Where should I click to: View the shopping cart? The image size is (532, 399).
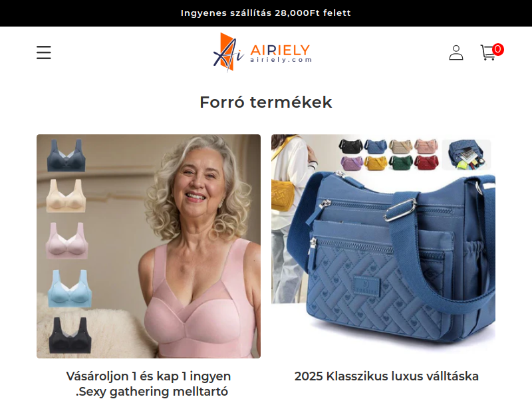click(491, 53)
